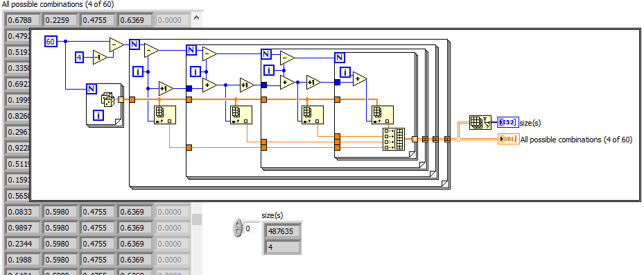The image size is (644, 275).
Task: Click the Array Size function icon
Action: tap(480, 123)
